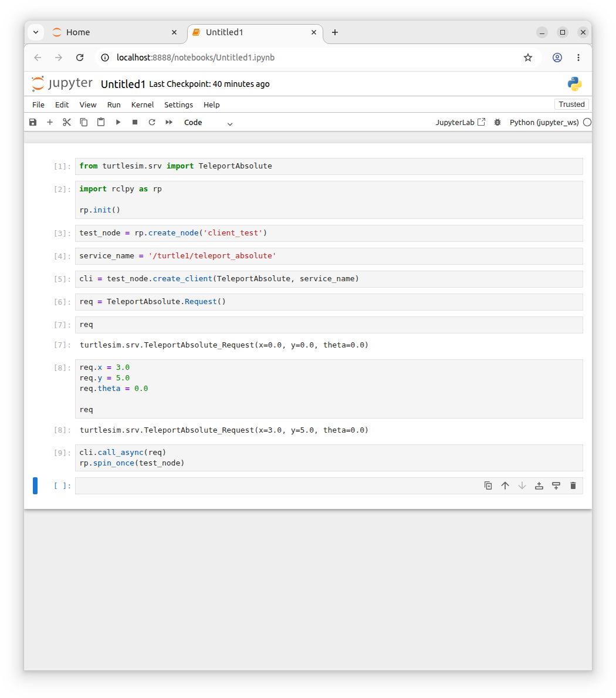Run the selected cell with the play icon
This screenshot has height=698, width=616.
tap(118, 123)
